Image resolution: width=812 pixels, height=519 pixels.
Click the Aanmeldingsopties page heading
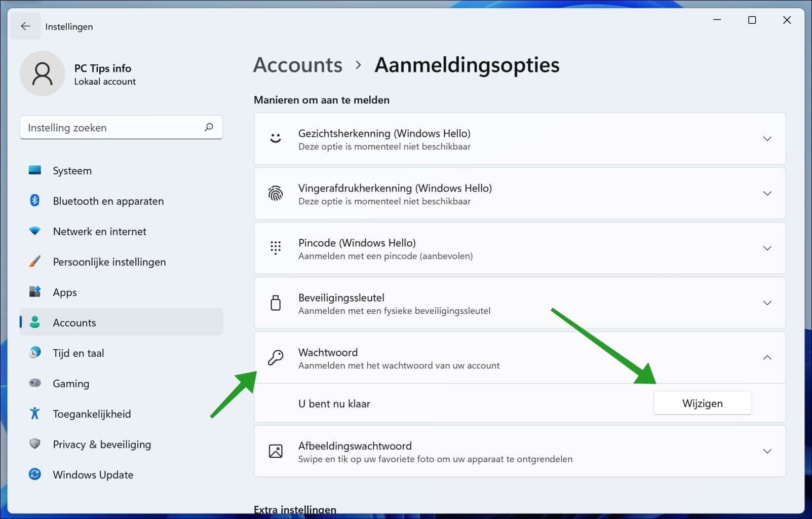[467, 65]
